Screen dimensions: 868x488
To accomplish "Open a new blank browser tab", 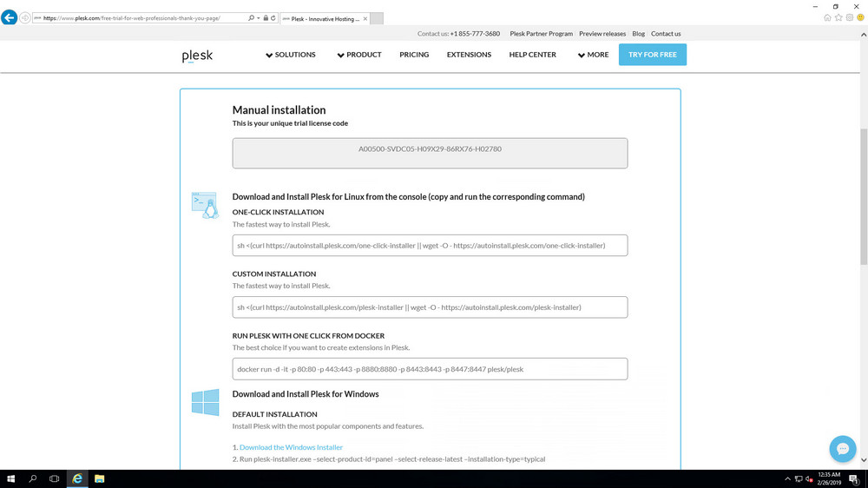I will [x=377, y=18].
